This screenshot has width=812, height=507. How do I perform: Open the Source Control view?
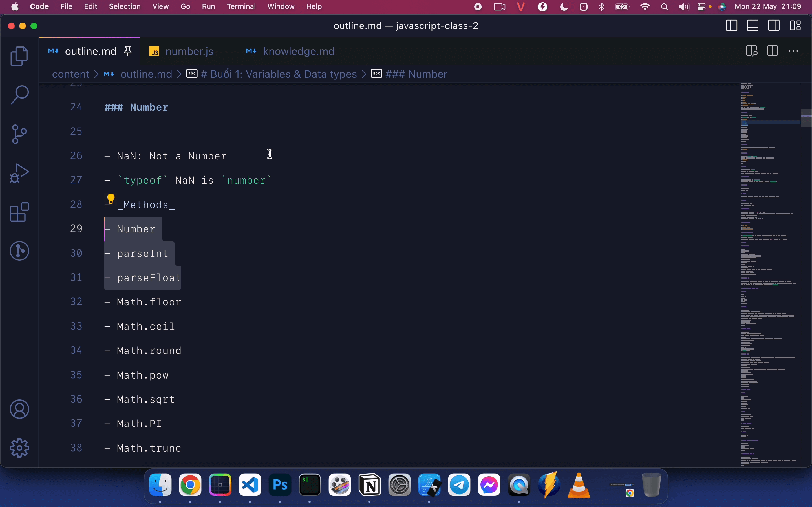point(19,134)
